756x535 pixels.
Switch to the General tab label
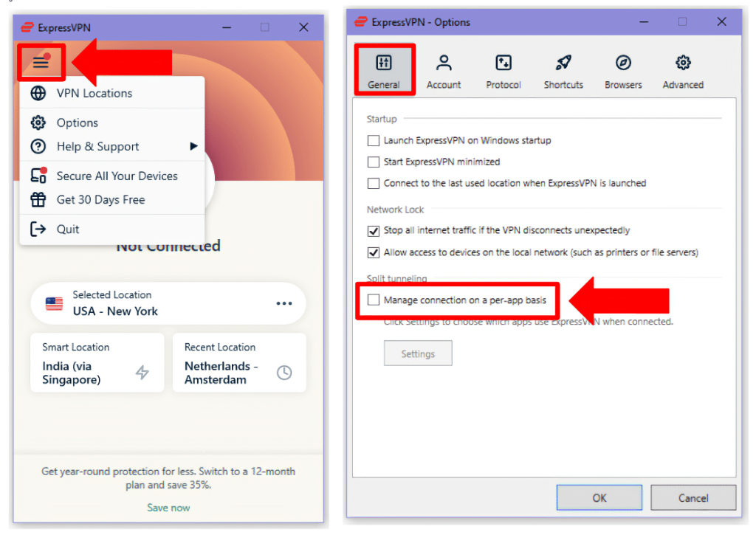coord(384,85)
